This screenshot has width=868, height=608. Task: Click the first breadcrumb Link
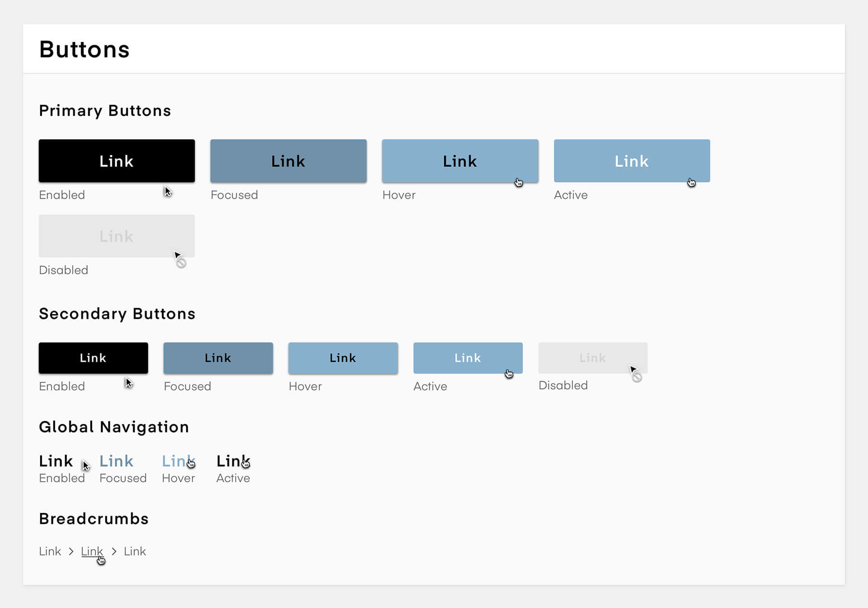tap(50, 551)
